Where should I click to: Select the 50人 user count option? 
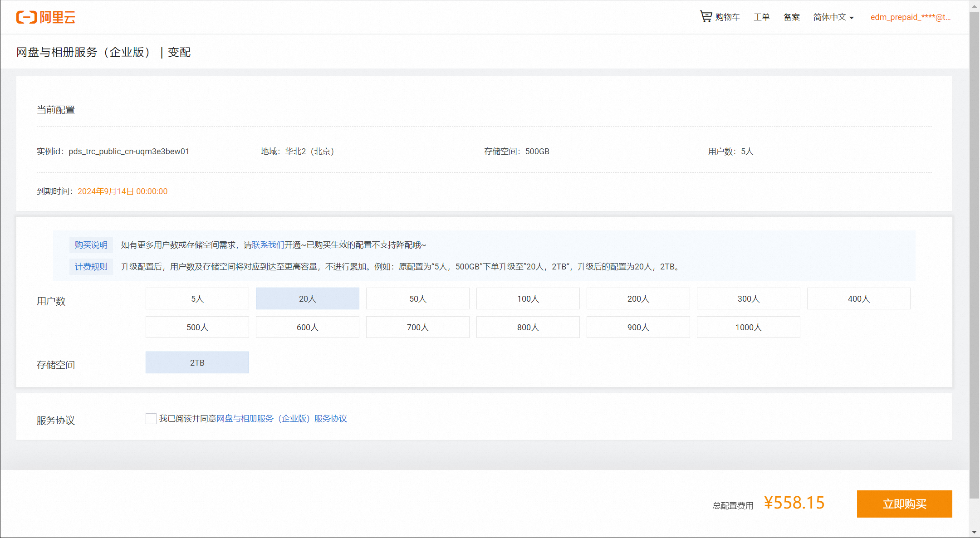[x=417, y=299]
